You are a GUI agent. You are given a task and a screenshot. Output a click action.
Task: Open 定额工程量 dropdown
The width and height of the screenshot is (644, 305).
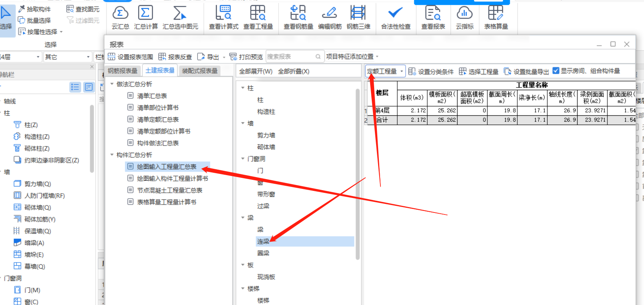point(385,71)
